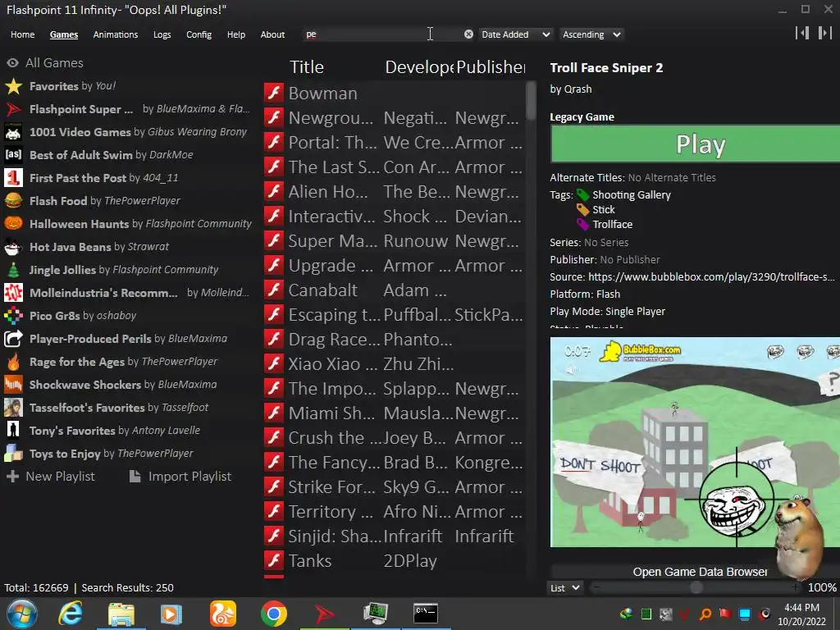This screenshot has width=840, height=630.
Task: Click the Molleindustria's Recommendations icon
Action: pos(13,293)
